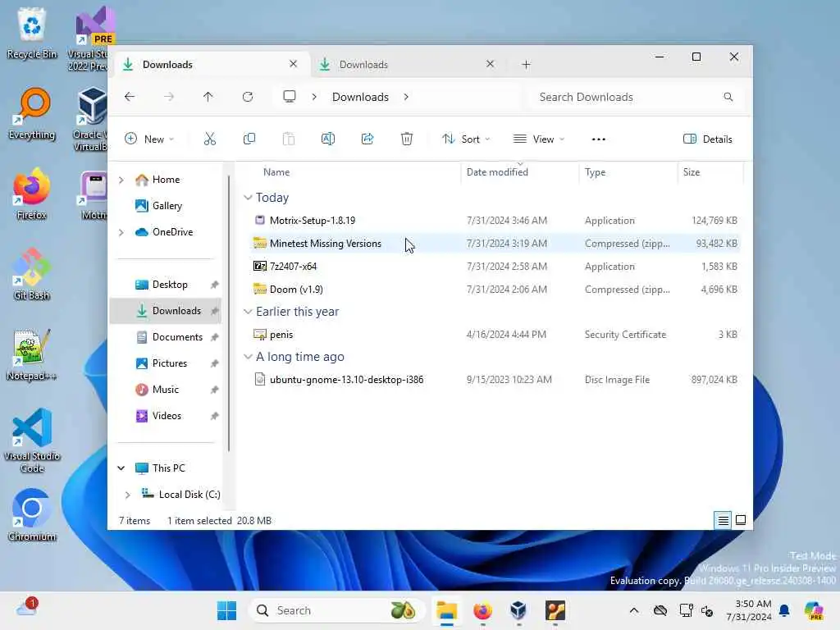
Task: Click VirtualBox icon in taskbar
Action: [518, 610]
